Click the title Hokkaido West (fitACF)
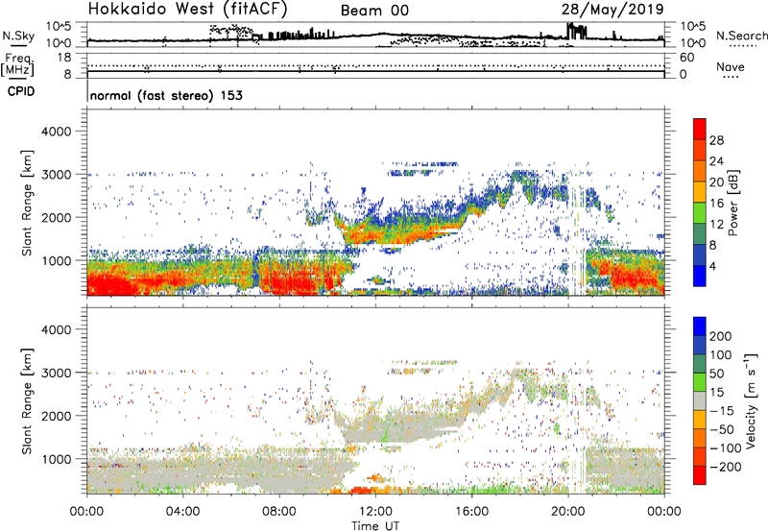 (x=187, y=9)
